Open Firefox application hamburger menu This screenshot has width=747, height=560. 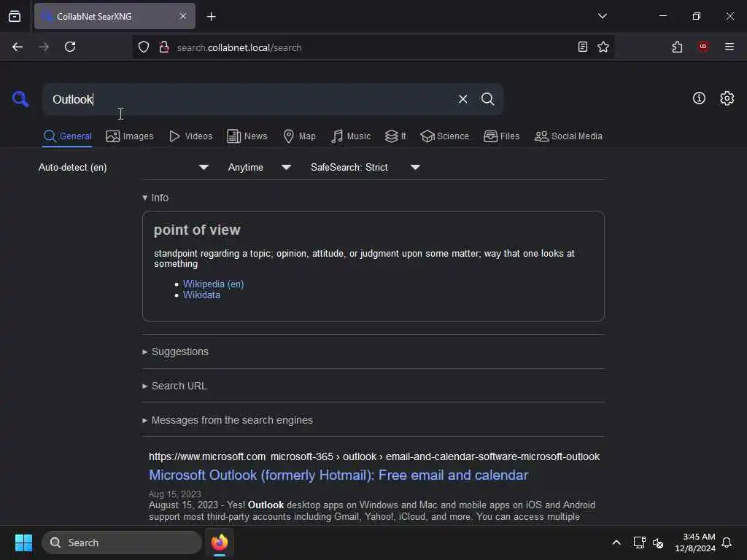coord(729,47)
